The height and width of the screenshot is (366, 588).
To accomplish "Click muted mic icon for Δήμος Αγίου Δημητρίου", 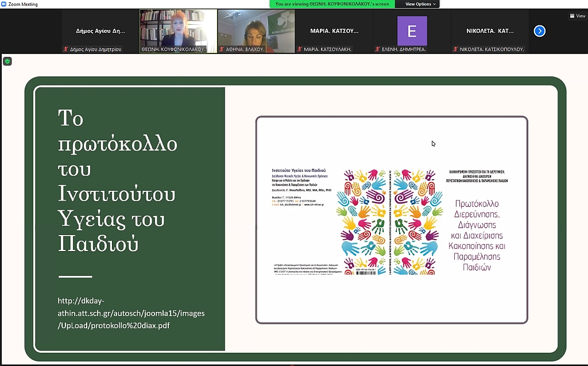I will 66,49.
